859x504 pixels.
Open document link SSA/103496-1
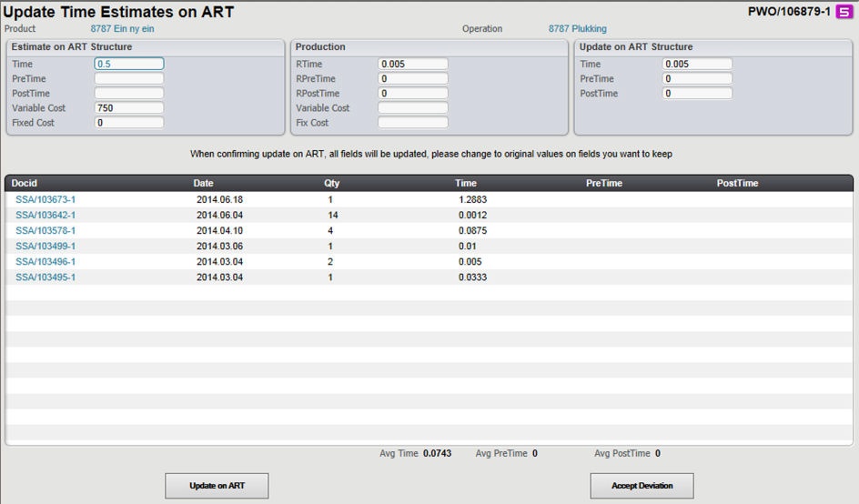pos(45,261)
